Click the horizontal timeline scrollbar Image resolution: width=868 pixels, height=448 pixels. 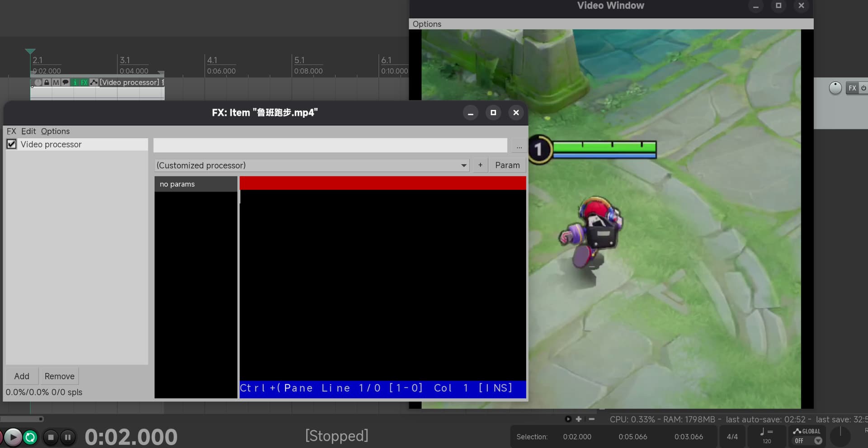click(x=22, y=419)
